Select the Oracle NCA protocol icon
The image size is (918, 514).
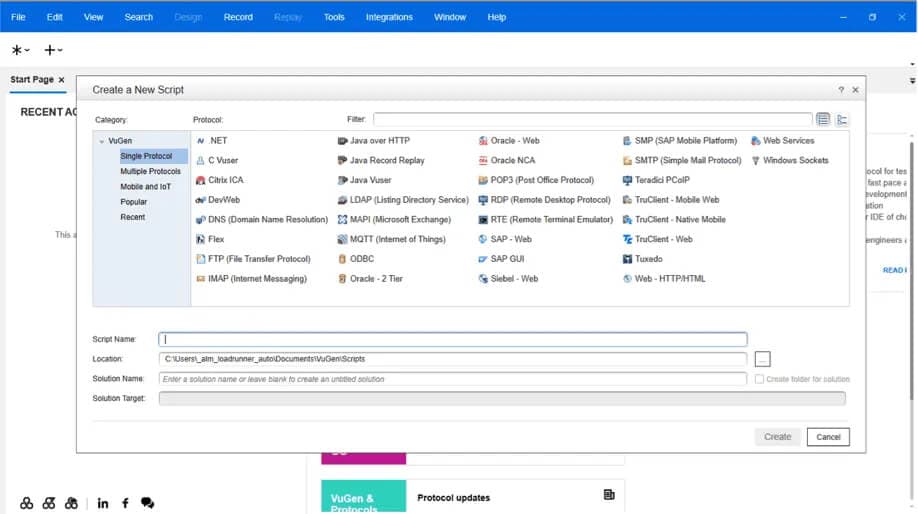tap(483, 160)
